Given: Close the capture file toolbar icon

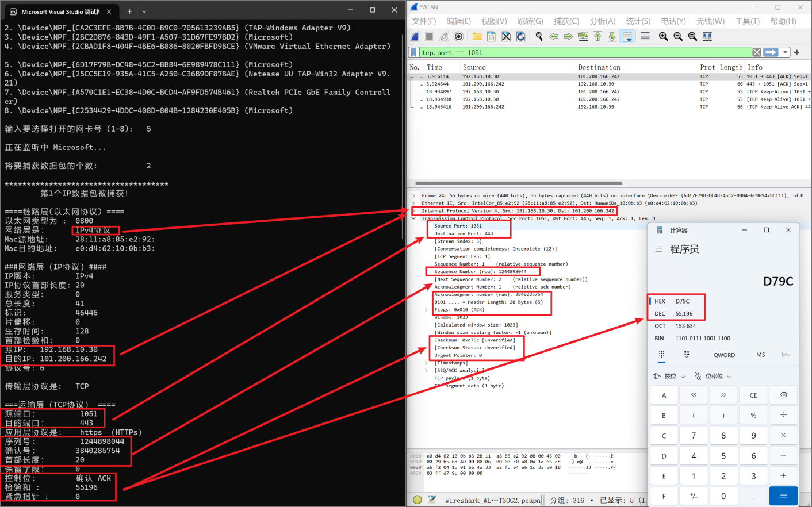Looking at the screenshot, I should point(506,36).
